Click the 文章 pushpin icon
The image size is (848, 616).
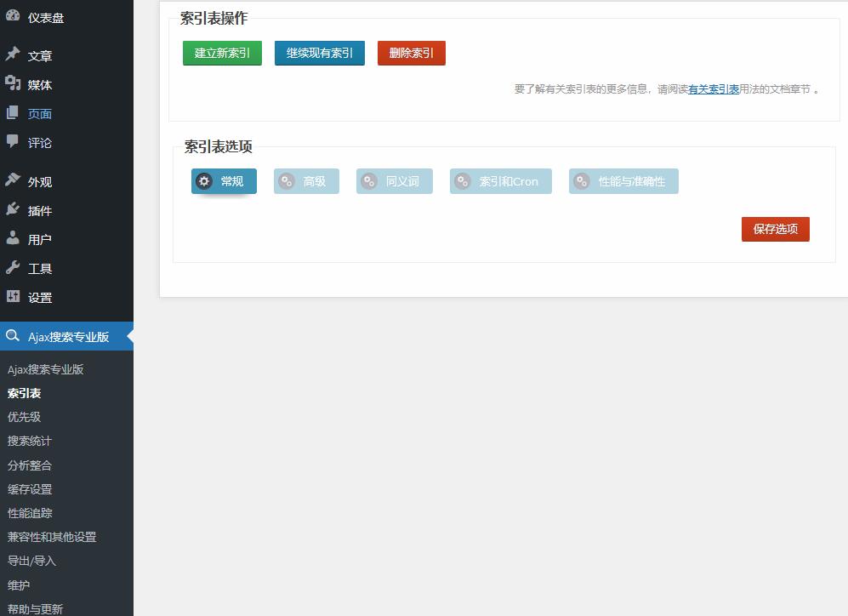point(13,54)
